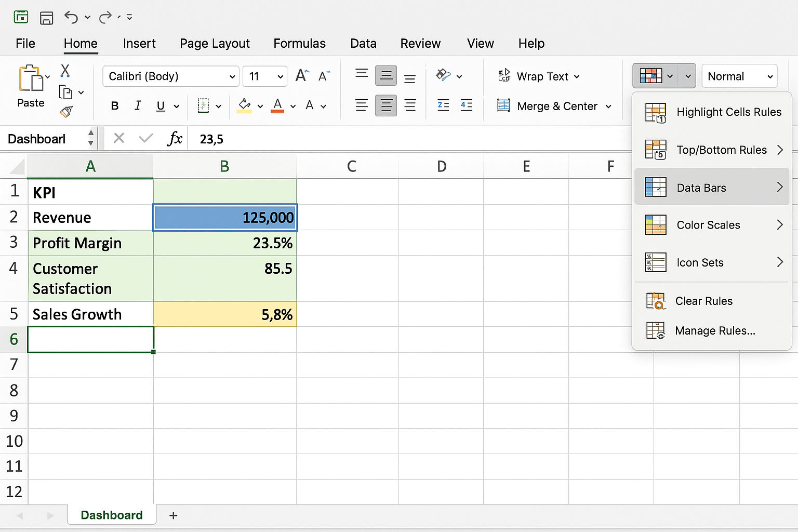The image size is (798, 532).
Task: Select the Dashboard sheet tab
Action: click(x=112, y=515)
